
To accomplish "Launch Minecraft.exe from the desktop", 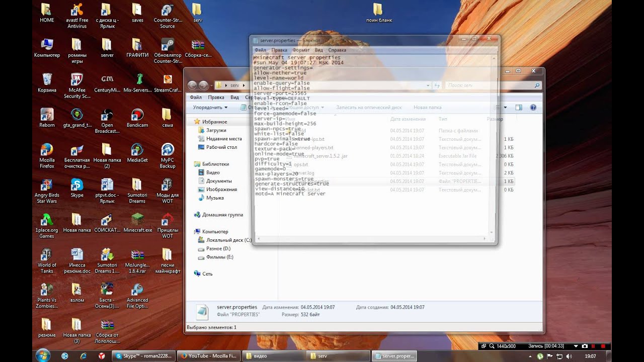I will click(137, 223).
